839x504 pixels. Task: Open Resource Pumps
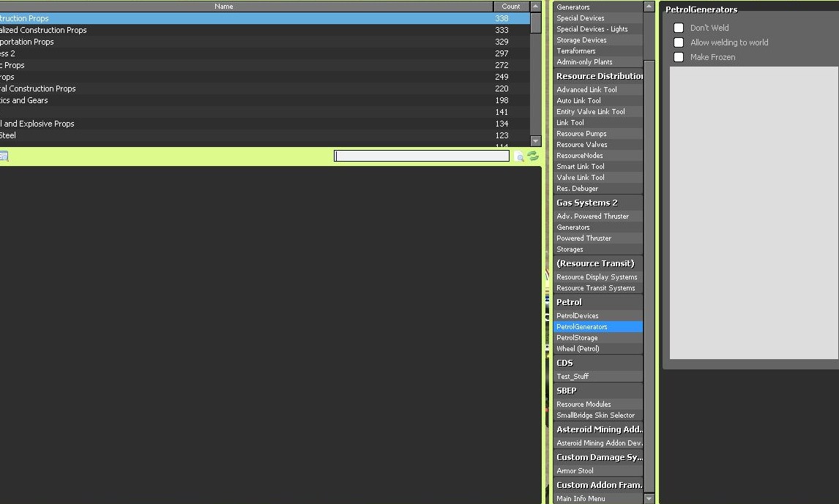[x=597, y=134]
